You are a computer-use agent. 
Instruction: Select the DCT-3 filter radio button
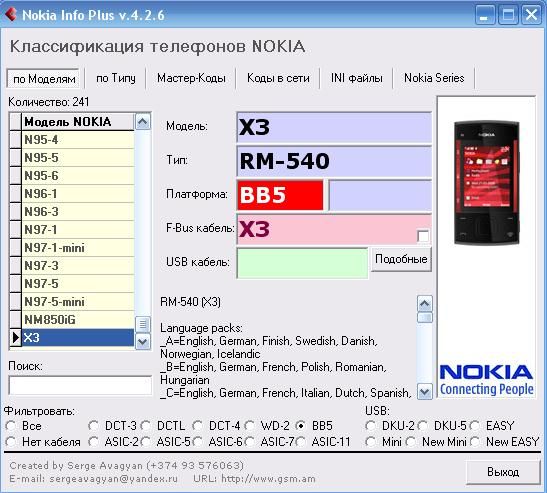point(93,426)
